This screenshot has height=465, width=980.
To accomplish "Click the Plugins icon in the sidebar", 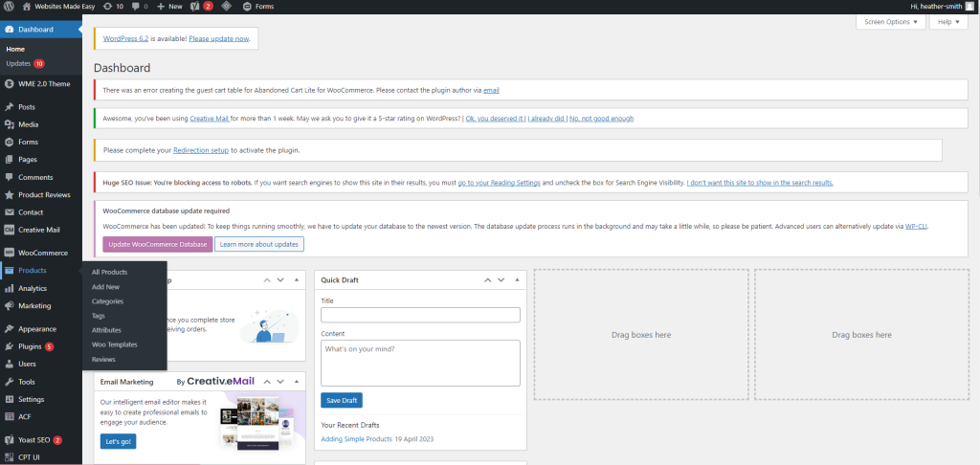I will pyautogui.click(x=9, y=346).
